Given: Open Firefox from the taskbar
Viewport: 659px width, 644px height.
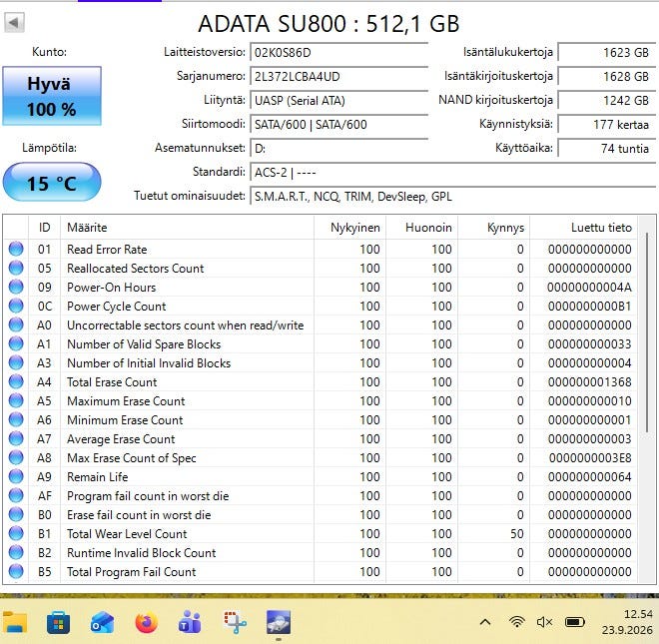Looking at the screenshot, I should coord(146,622).
